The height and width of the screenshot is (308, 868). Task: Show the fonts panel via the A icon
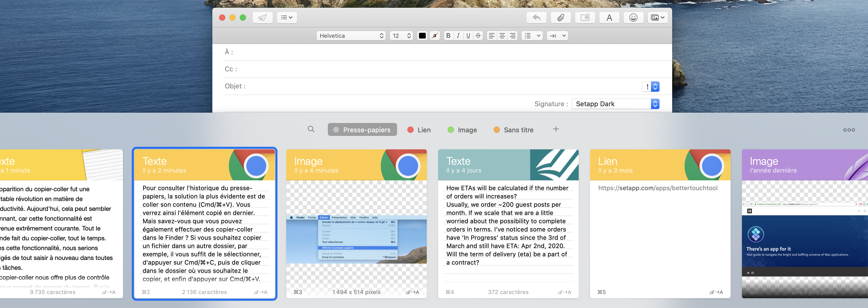[x=609, y=18]
